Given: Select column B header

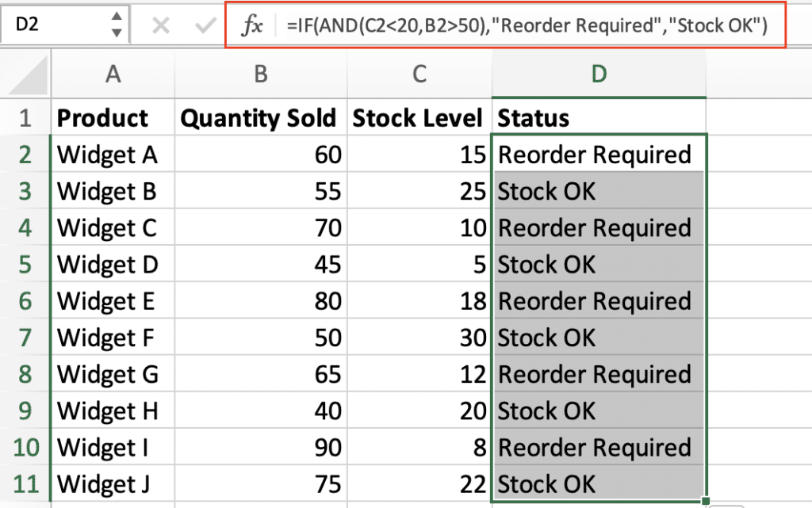Looking at the screenshot, I should pos(261,74).
